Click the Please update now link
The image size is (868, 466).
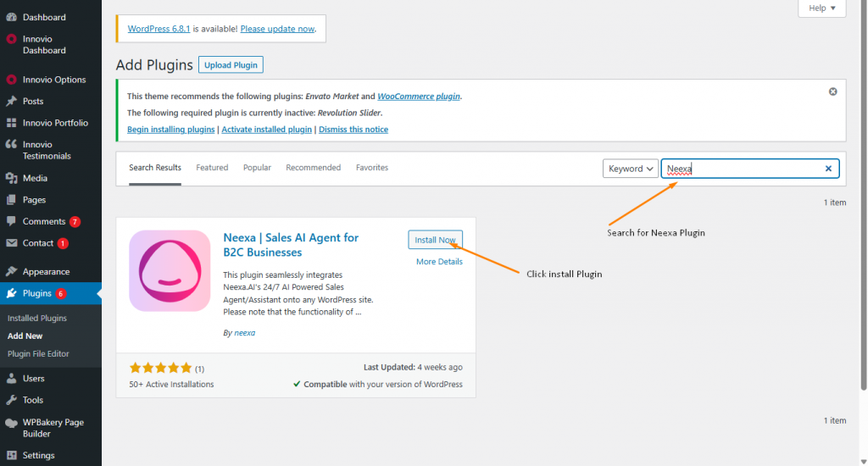(277, 29)
